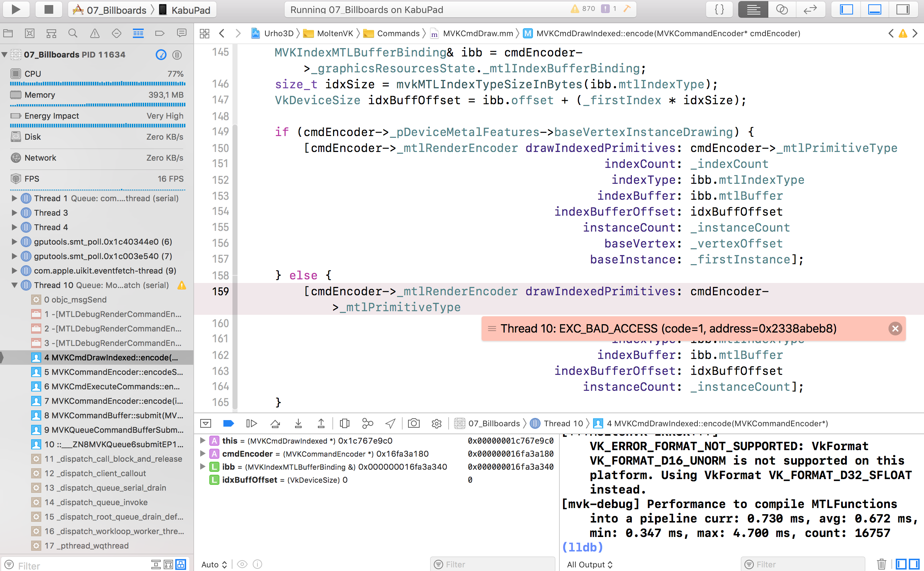Viewport: 924px width, 571px height.
Task: Click the pause threads icon beside PID
Action: pyautogui.click(x=177, y=55)
